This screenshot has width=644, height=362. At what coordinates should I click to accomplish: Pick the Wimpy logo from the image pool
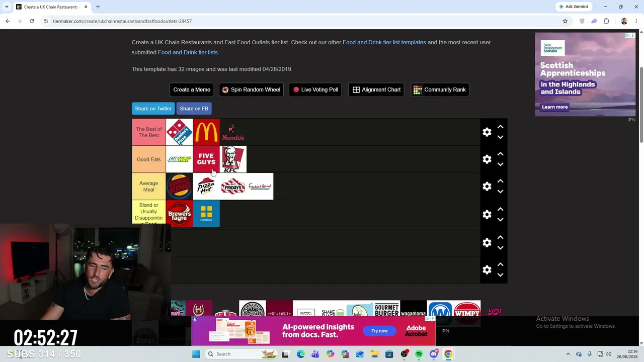click(467, 312)
